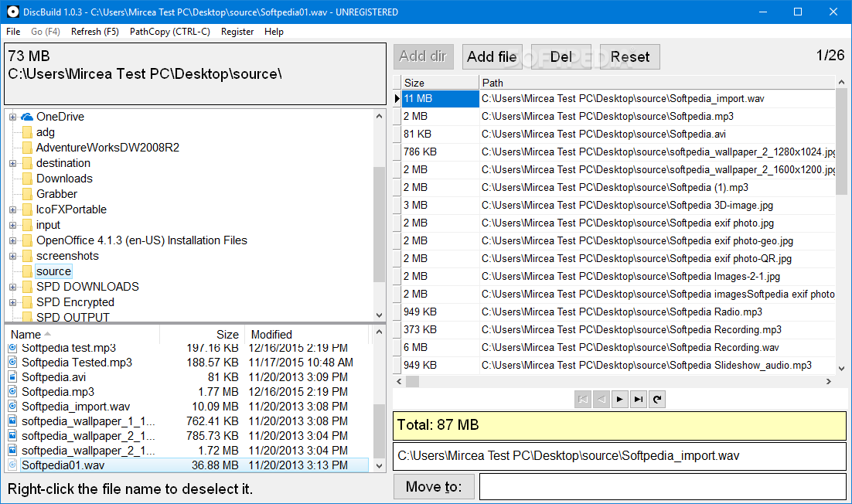
Task: Click the file icon of Softpedia_import.wav
Action: coord(12,407)
